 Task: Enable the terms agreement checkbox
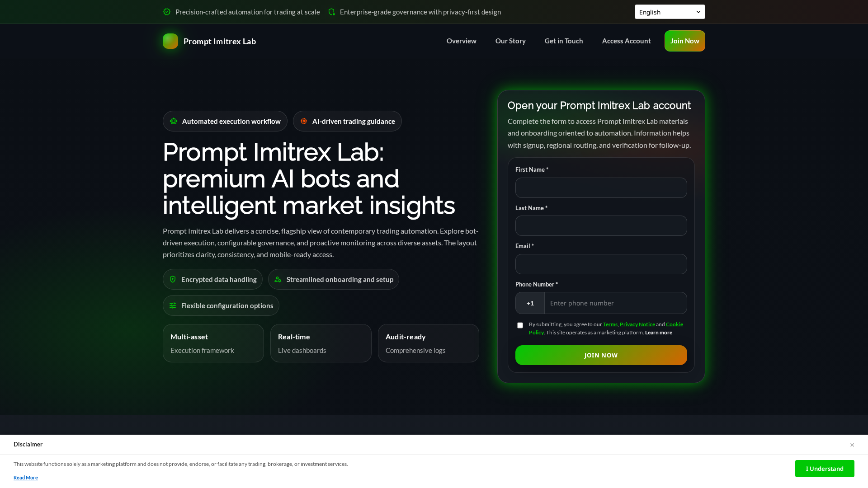pyautogui.click(x=520, y=325)
